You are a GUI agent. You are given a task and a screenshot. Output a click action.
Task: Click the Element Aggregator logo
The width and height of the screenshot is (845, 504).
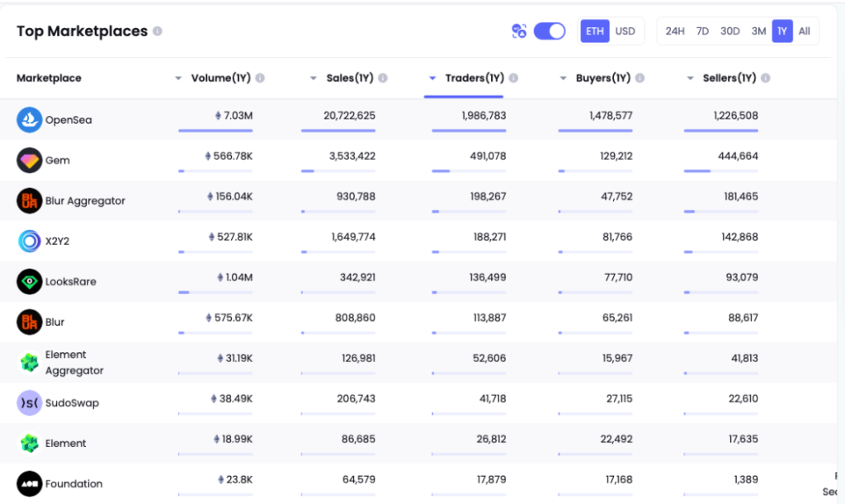coord(29,362)
